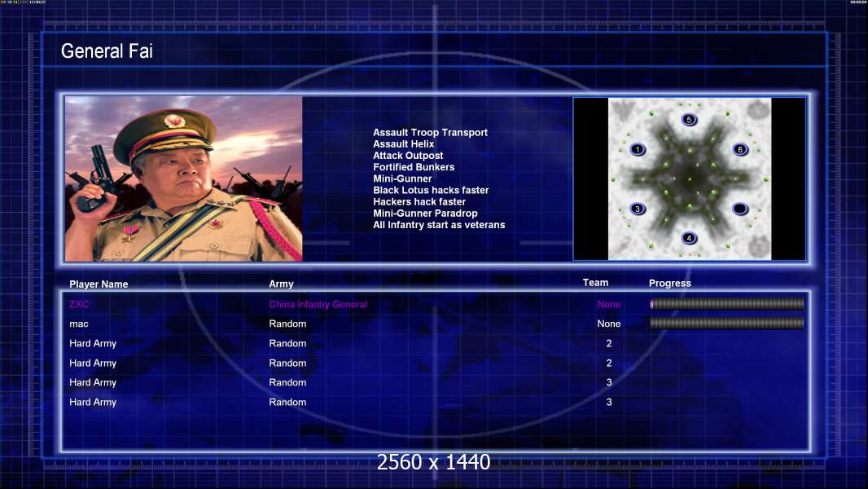Select Assault Helix in the ability list

tap(403, 144)
